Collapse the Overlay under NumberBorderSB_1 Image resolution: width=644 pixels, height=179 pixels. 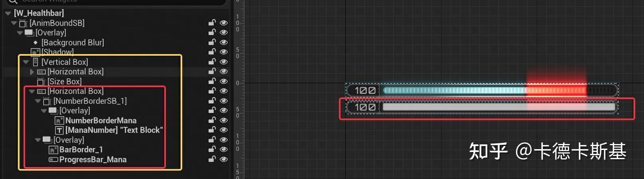44,111
